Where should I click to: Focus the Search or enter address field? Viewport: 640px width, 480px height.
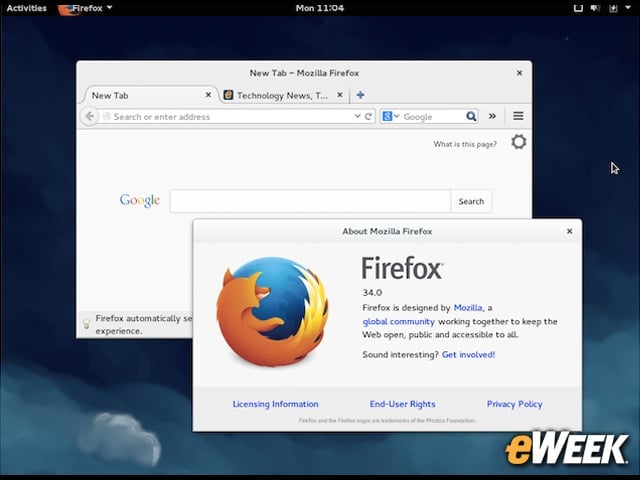click(x=233, y=117)
